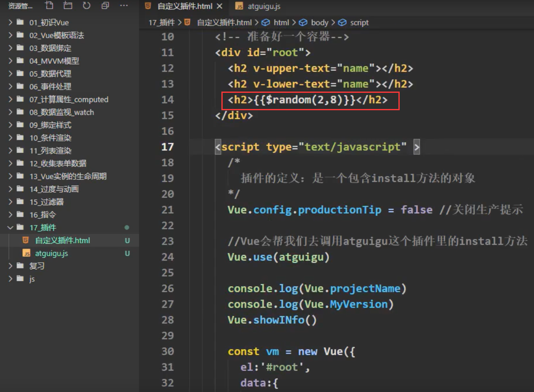Collapse the 17_插件 folder chevron
Screen dimensions: 534x392
coord(10,227)
